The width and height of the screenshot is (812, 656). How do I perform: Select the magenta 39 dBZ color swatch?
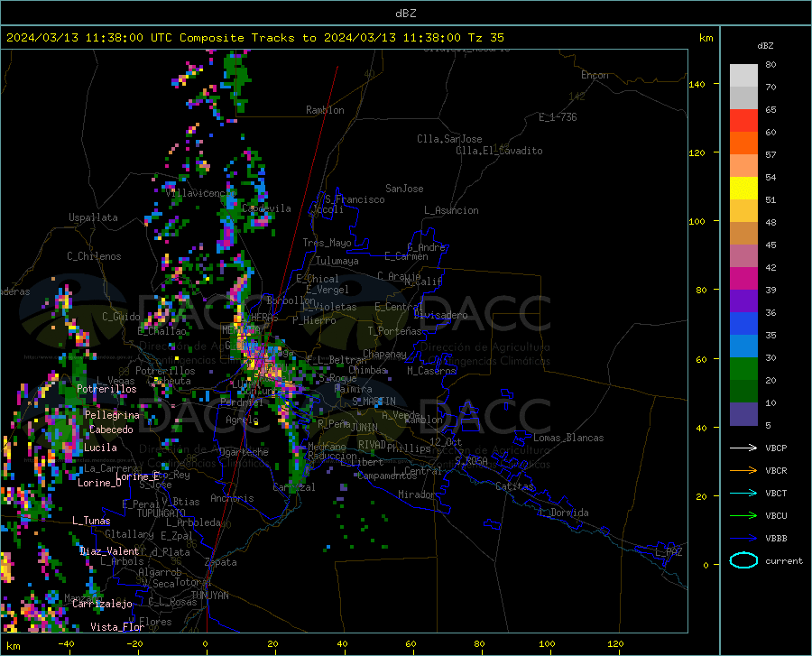click(743, 279)
